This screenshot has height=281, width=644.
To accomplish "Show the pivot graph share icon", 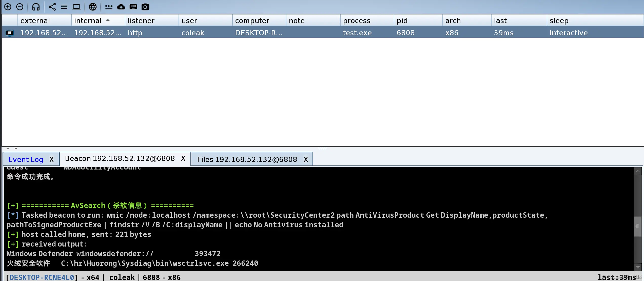I will (52, 7).
